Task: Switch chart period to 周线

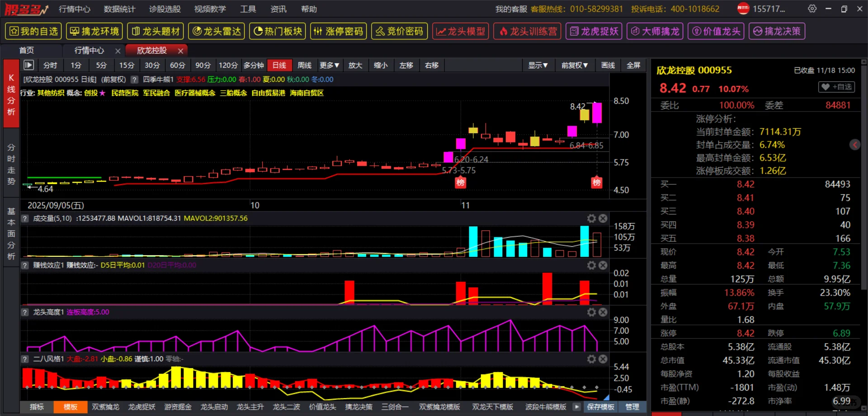Action: click(305, 65)
